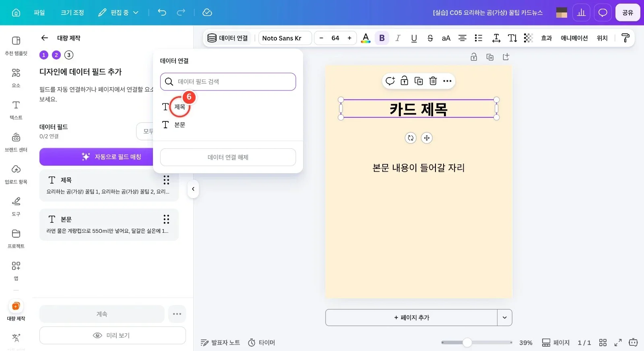This screenshot has height=351, width=644.
Task: Open 대량 제작 bulk create app
Action: pyautogui.click(x=16, y=310)
